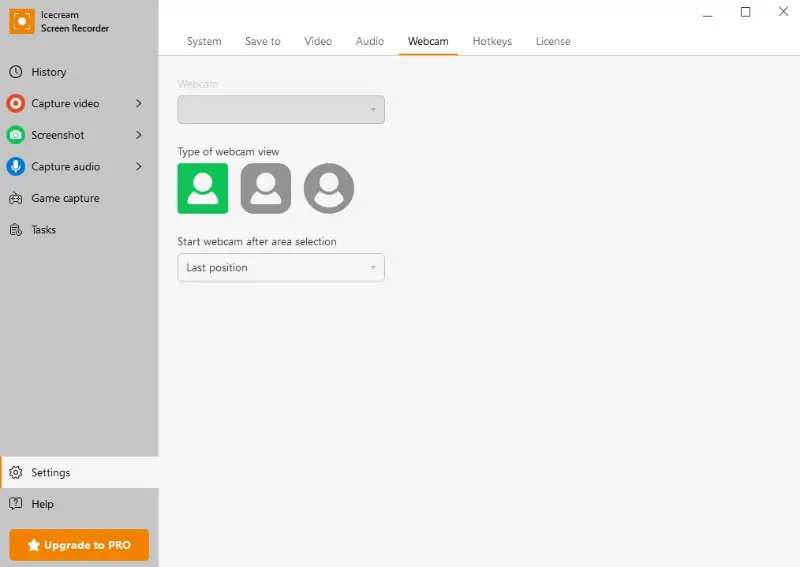The width and height of the screenshot is (800, 567).
Task: Switch to the Save to tab
Action: point(263,41)
